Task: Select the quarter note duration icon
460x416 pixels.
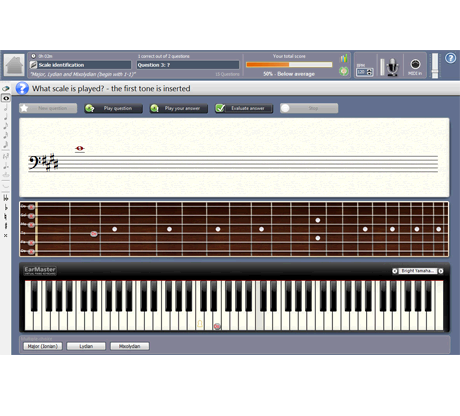Action: [6, 117]
